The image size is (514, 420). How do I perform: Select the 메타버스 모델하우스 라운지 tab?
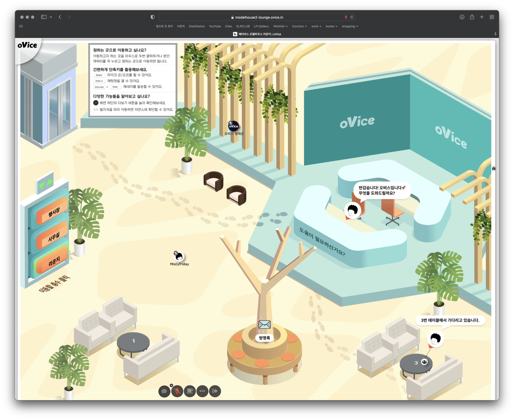click(x=257, y=34)
